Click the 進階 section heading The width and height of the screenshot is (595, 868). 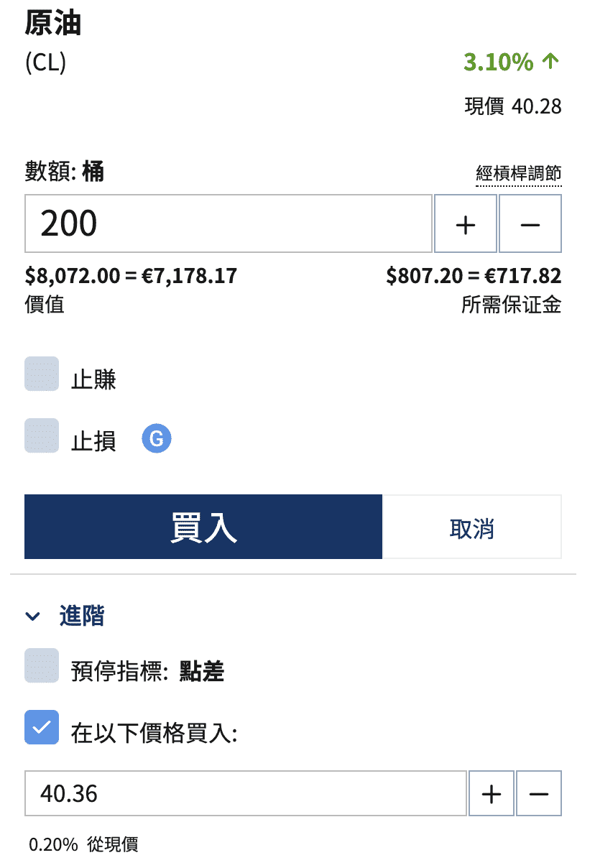81,616
